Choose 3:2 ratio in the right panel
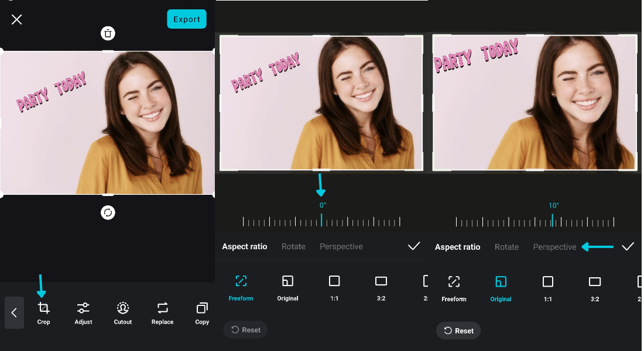 point(595,289)
